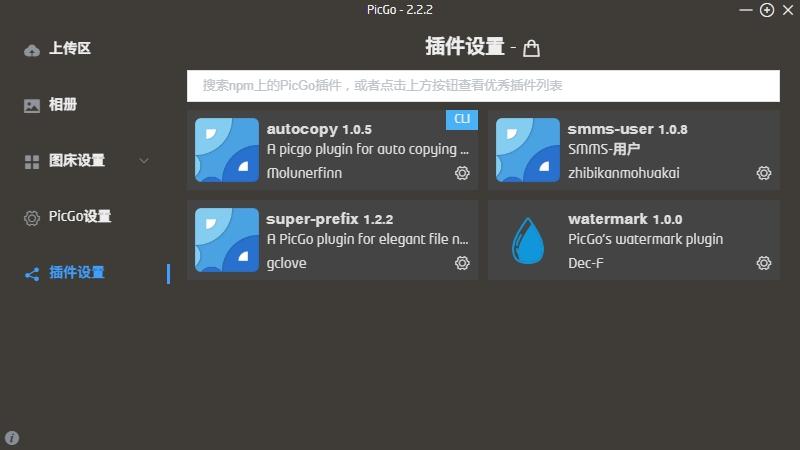
Task: Select the CLI badge on autocopy
Action: (x=462, y=119)
